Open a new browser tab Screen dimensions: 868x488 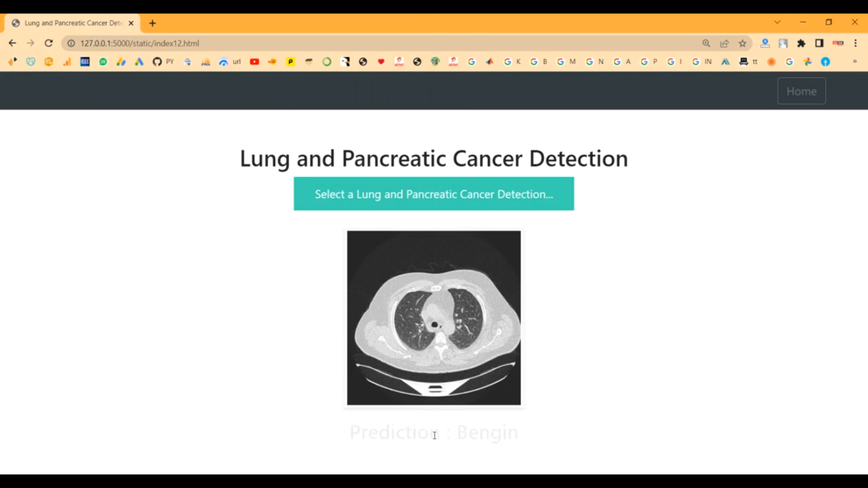tap(153, 23)
